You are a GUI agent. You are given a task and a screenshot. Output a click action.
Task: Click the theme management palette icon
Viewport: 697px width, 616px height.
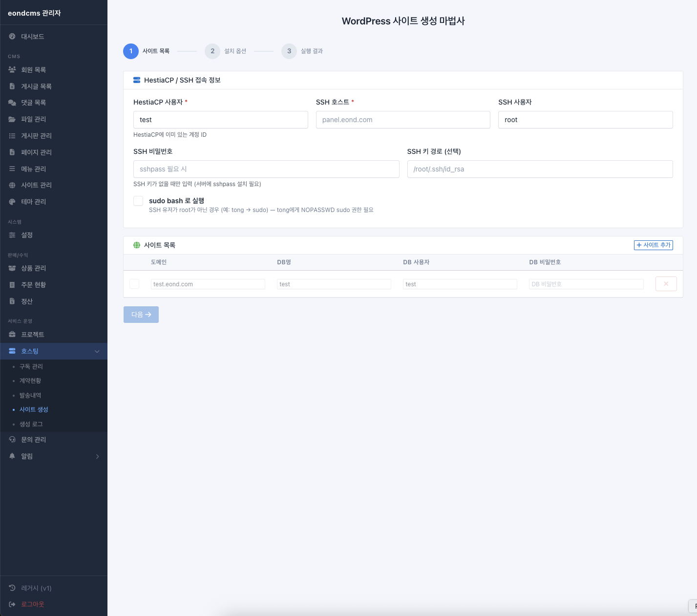click(x=12, y=202)
